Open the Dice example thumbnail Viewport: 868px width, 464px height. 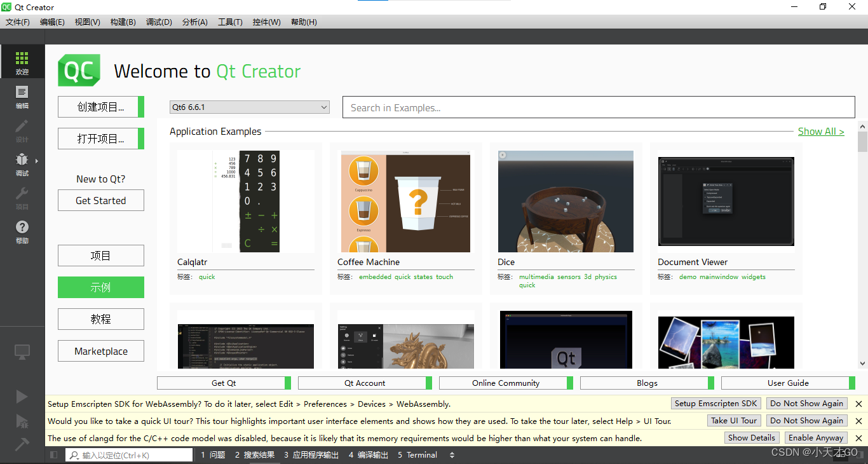566,201
